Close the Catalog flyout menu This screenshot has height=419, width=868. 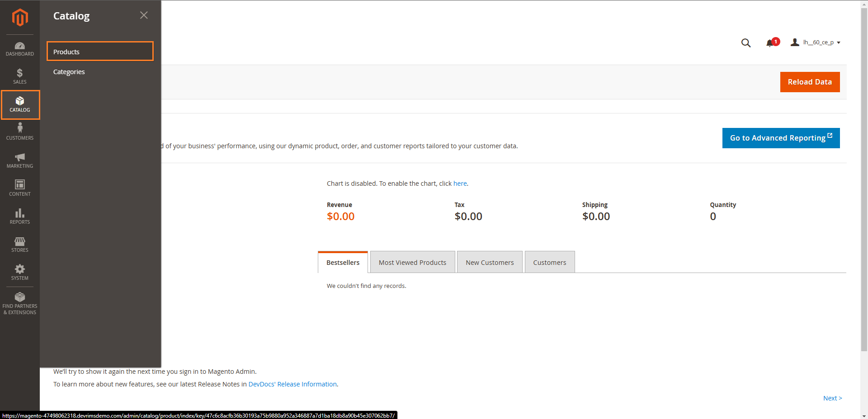(144, 15)
